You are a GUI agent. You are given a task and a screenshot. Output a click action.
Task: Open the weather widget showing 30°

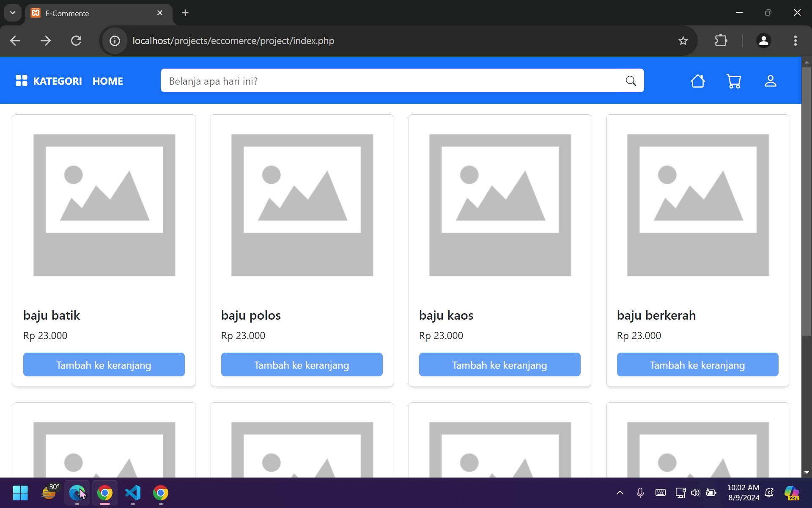tap(50, 492)
